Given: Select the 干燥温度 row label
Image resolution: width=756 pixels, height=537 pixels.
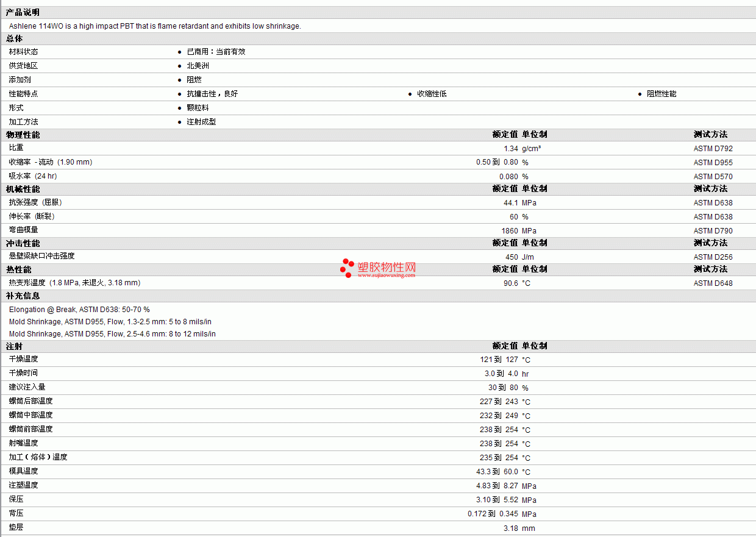Looking at the screenshot, I should (x=23, y=360).
